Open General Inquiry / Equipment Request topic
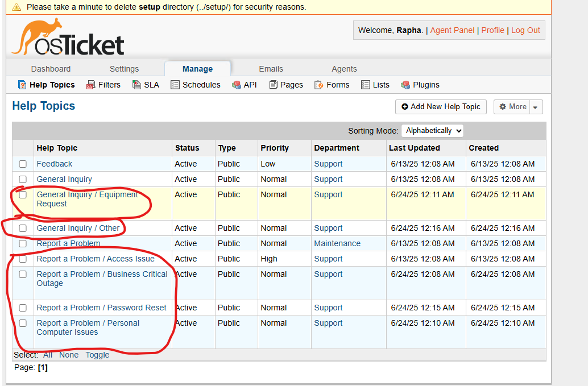The height and width of the screenshot is (386, 588). [x=88, y=200]
